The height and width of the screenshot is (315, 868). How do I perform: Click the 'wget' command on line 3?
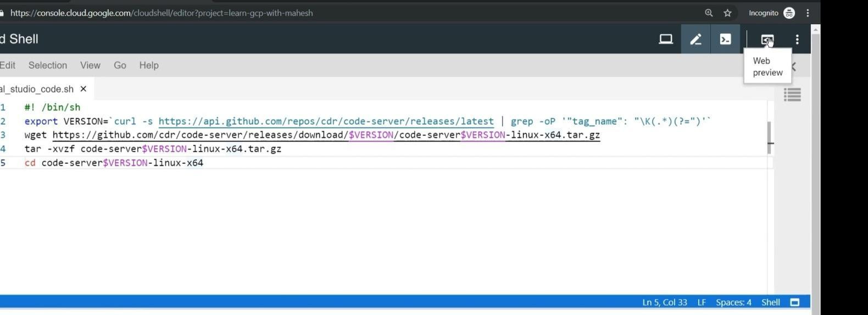tap(35, 135)
